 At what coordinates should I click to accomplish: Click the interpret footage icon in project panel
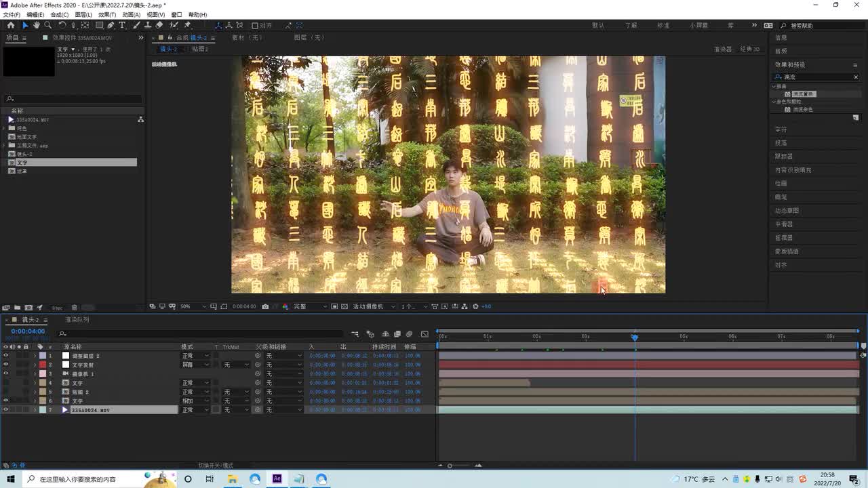pyautogui.click(x=6, y=308)
